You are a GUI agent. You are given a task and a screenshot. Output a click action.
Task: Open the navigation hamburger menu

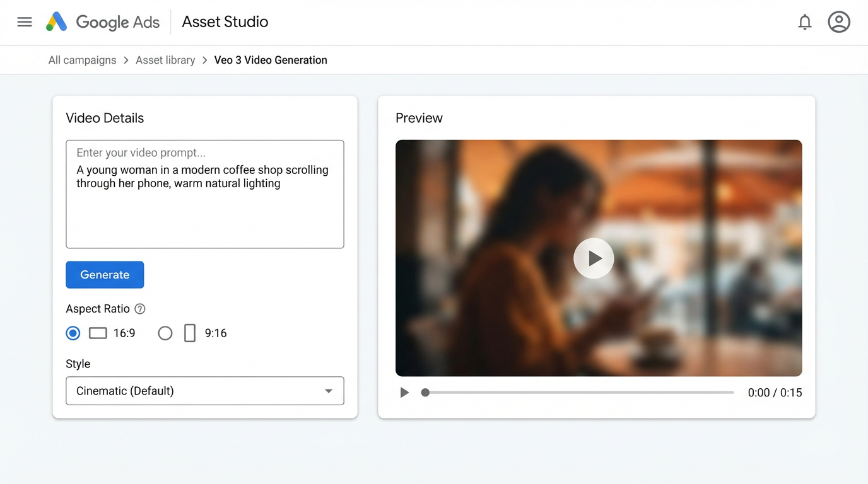[24, 21]
